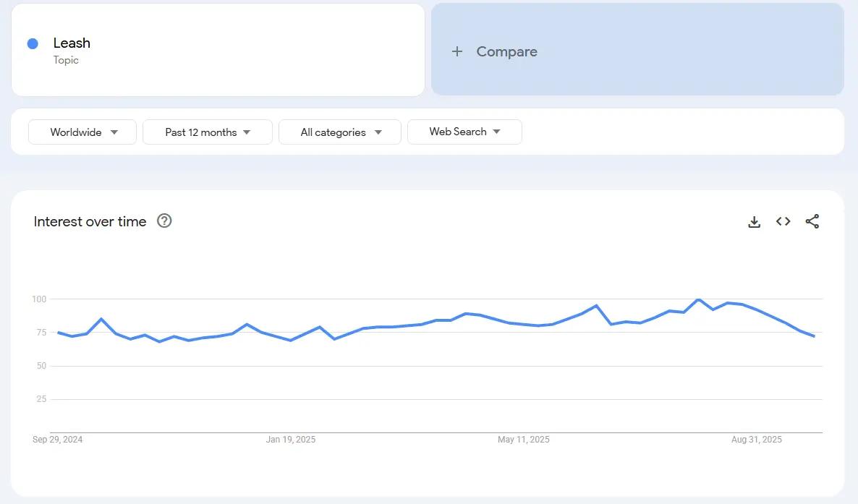
Task: Expand the All categories dropdown
Action: [340, 132]
